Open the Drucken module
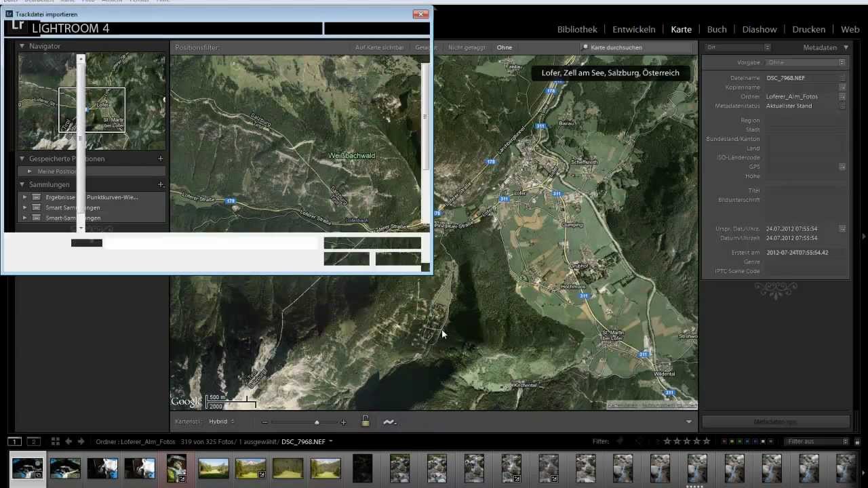The width and height of the screenshot is (868, 488). point(808,29)
